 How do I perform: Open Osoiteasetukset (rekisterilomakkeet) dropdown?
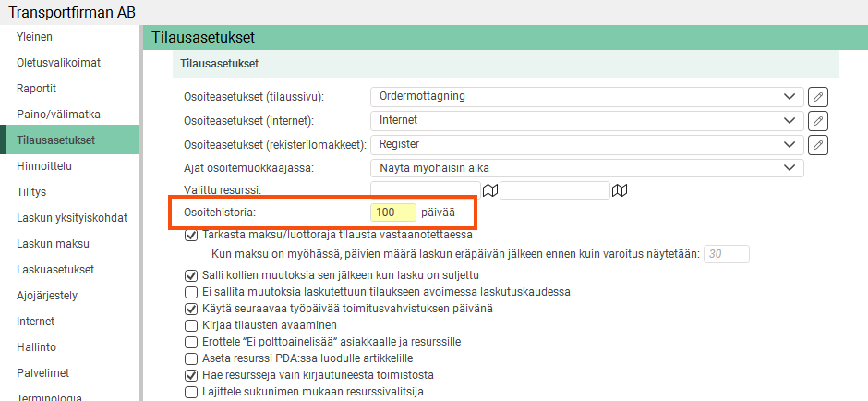coord(586,144)
